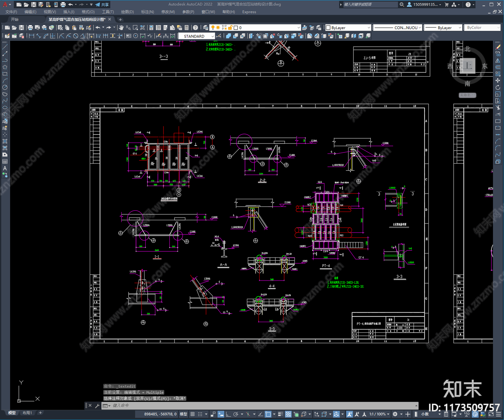Select the Move tool on right toolbar
Image resolution: width=504 pixels, height=420 pixels.
pos(498,81)
